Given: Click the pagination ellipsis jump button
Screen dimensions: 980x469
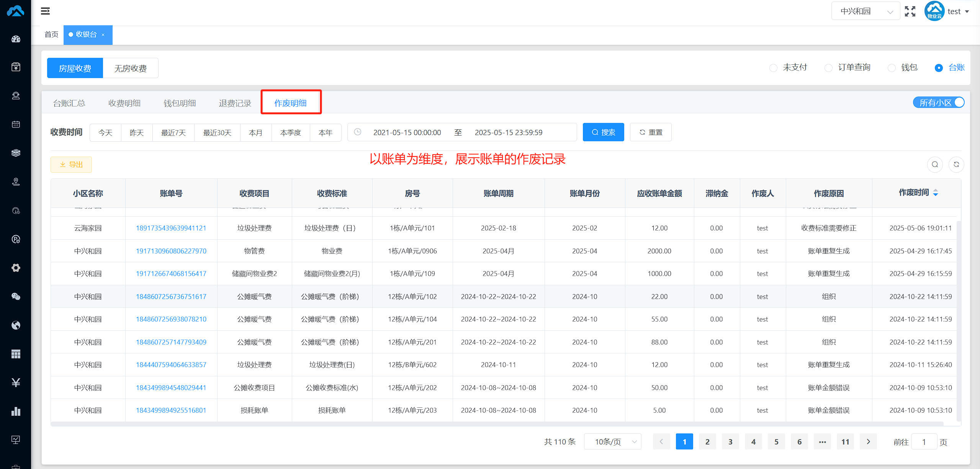Looking at the screenshot, I should [x=822, y=442].
